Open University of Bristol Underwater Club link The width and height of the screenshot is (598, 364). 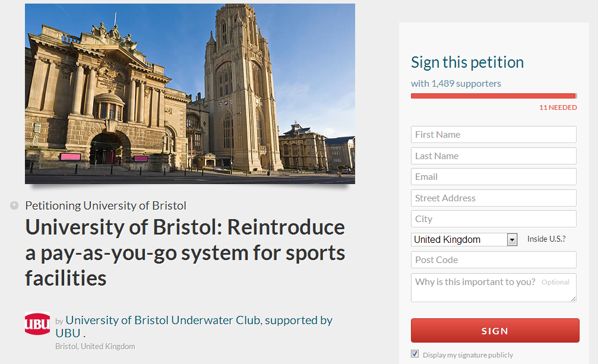(163, 320)
